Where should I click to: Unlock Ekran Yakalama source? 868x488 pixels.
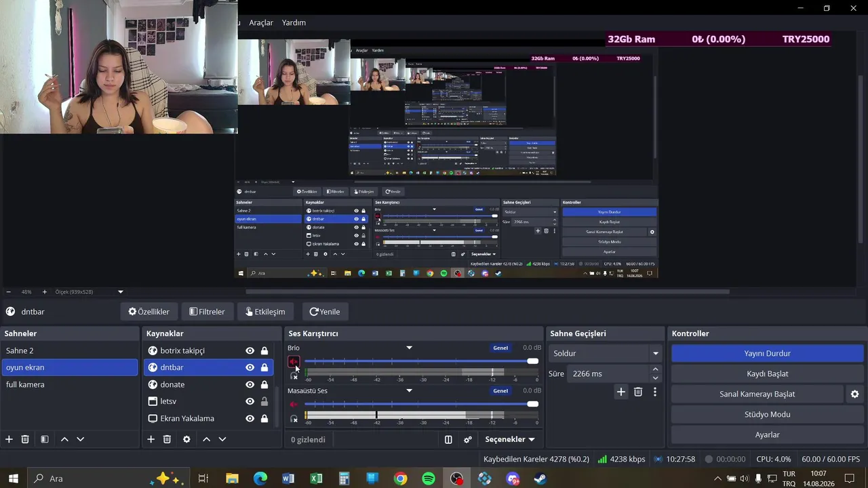coord(264,418)
